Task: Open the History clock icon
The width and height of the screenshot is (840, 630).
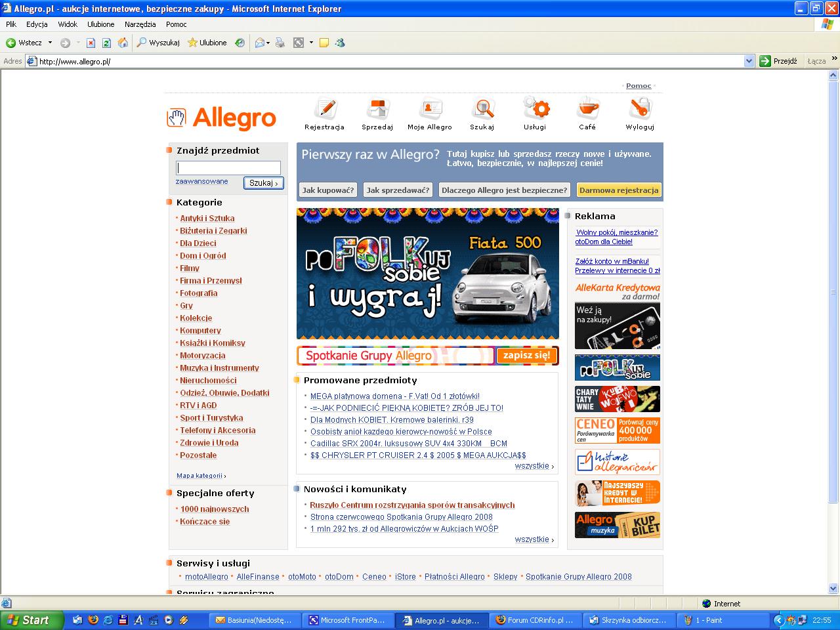Action: (x=240, y=43)
